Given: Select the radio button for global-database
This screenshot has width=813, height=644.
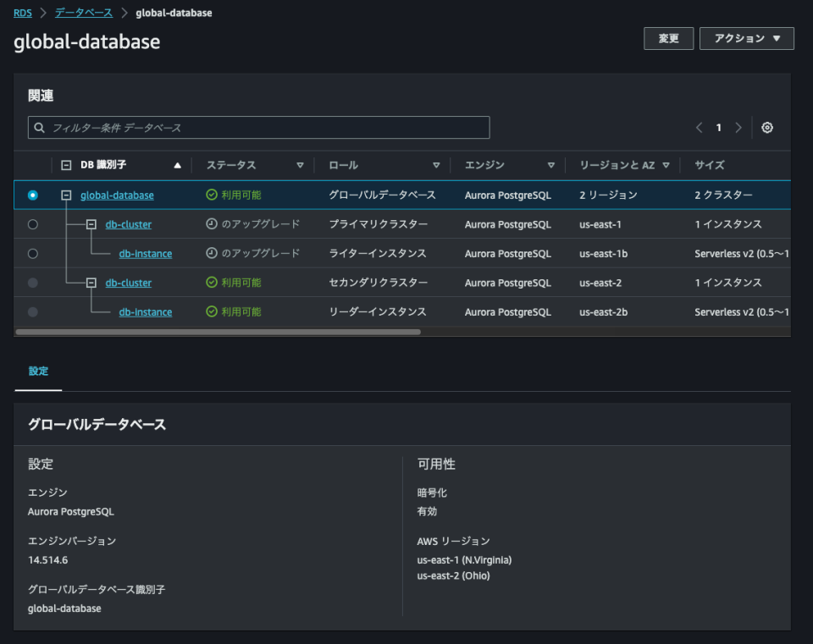Looking at the screenshot, I should (32, 195).
